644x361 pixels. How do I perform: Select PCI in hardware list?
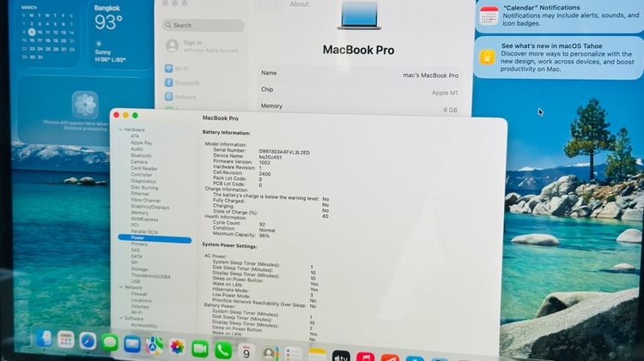point(134,225)
